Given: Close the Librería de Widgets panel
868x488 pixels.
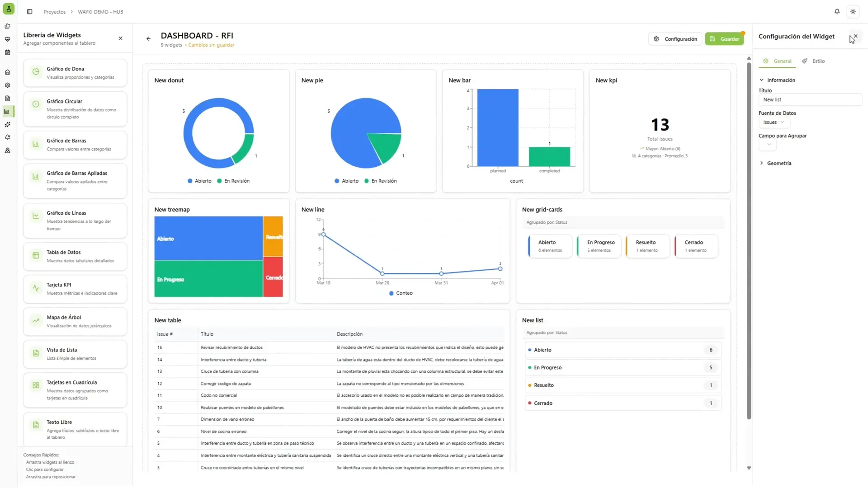Looking at the screenshot, I should (x=120, y=38).
